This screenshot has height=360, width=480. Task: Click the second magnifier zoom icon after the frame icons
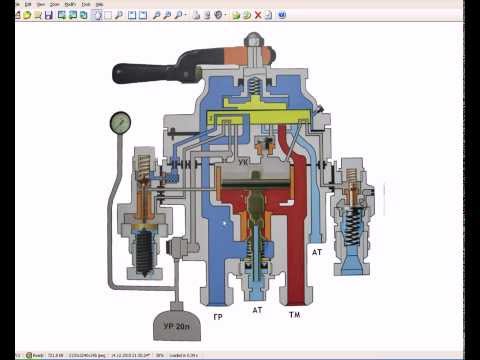coord(167,15)
